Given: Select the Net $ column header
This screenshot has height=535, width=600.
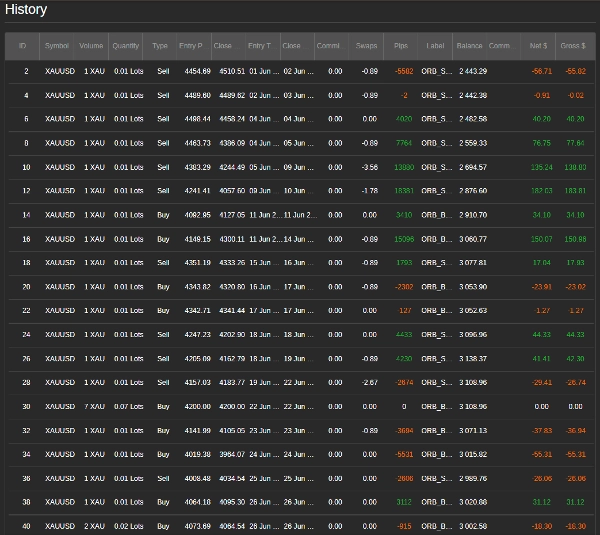Looking at the screenshot, I should tap(538, 46).
